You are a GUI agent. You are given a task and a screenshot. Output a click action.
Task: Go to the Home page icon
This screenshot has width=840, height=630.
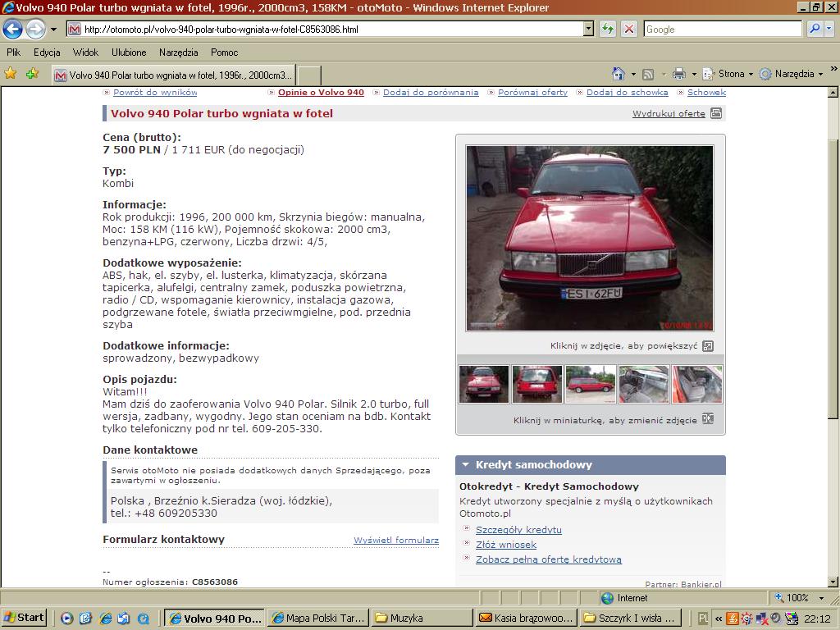point(619,74)
